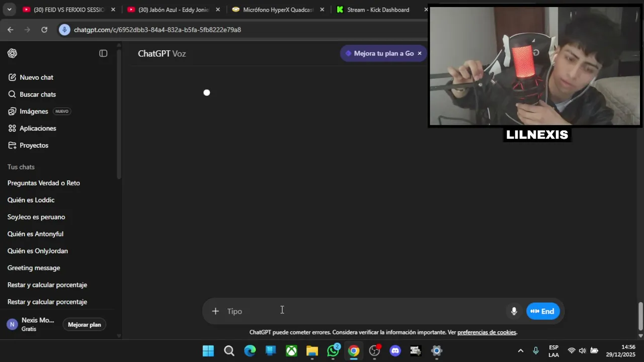The height and width of the screenshot is (362, 644).
Task: Open taskbar app with red notification badge
Action: coord(375,350)
